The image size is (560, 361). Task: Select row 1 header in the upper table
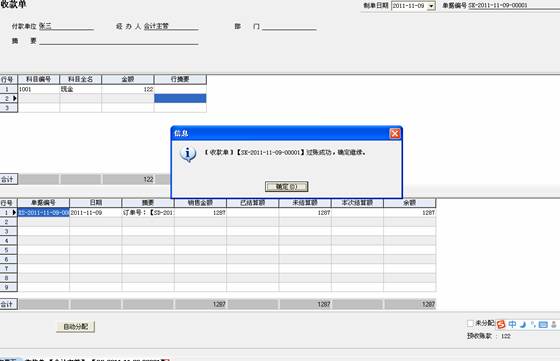coord(9,89)
